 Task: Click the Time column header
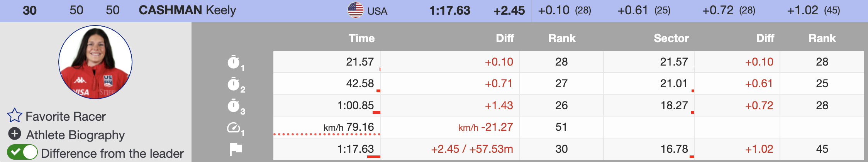tap(361, 38)
